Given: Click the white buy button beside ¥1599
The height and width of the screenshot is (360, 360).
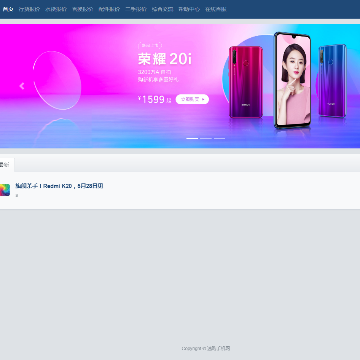Looking at the screenshot, I should point(192,99).
